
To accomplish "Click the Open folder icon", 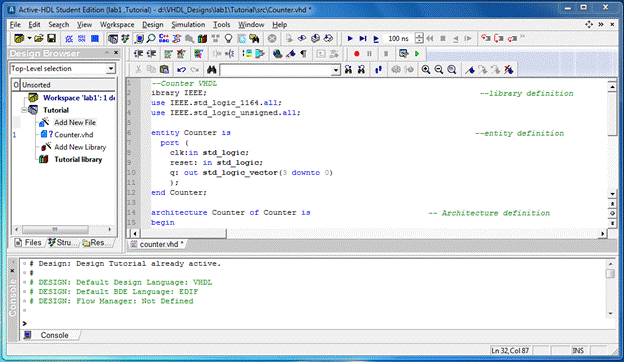I will pyautogui.click(x=39, y=38).
